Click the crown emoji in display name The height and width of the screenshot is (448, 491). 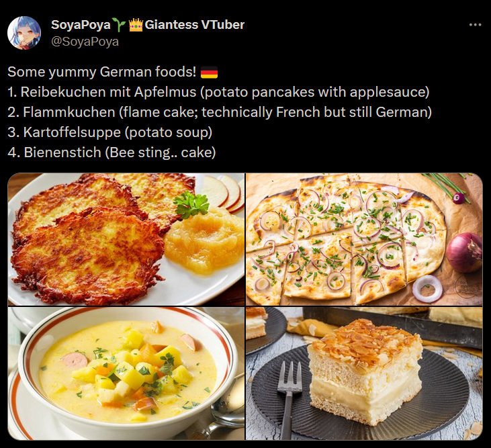coord(136,25)
